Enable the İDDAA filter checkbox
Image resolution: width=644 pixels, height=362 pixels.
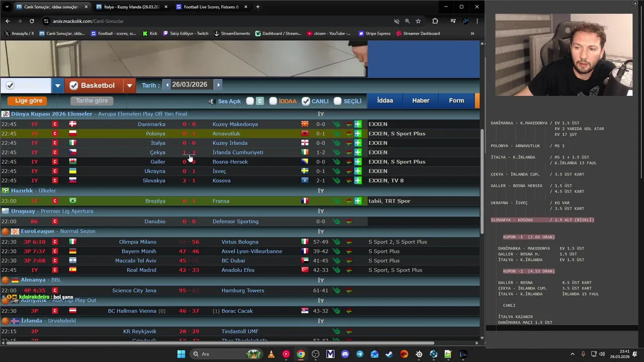[x=273, y=101]
